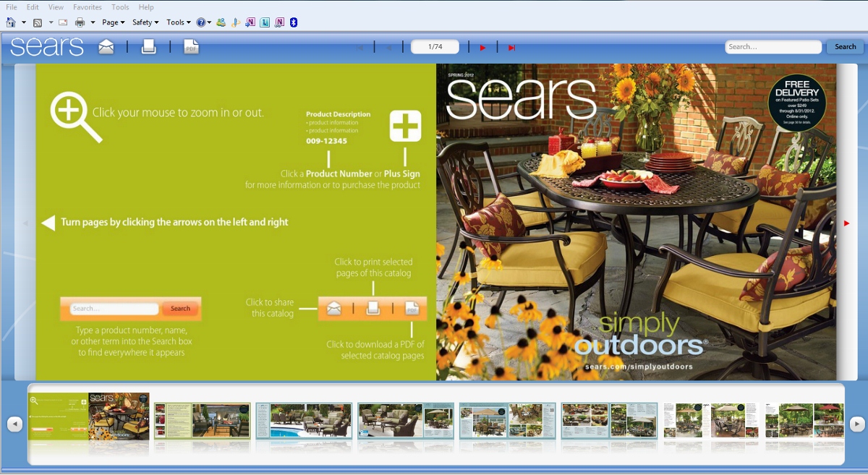Click the magnifier zoom icon on instructions page
Image resolution: width=868 pixels, height=475 pixels.
pyautogui.click(x=75, y=116)
